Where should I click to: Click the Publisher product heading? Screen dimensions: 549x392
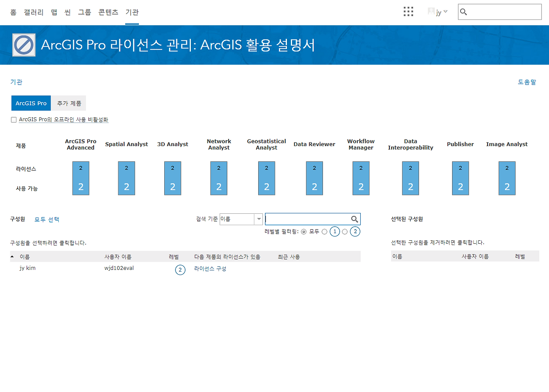click(x=460, y=144)
